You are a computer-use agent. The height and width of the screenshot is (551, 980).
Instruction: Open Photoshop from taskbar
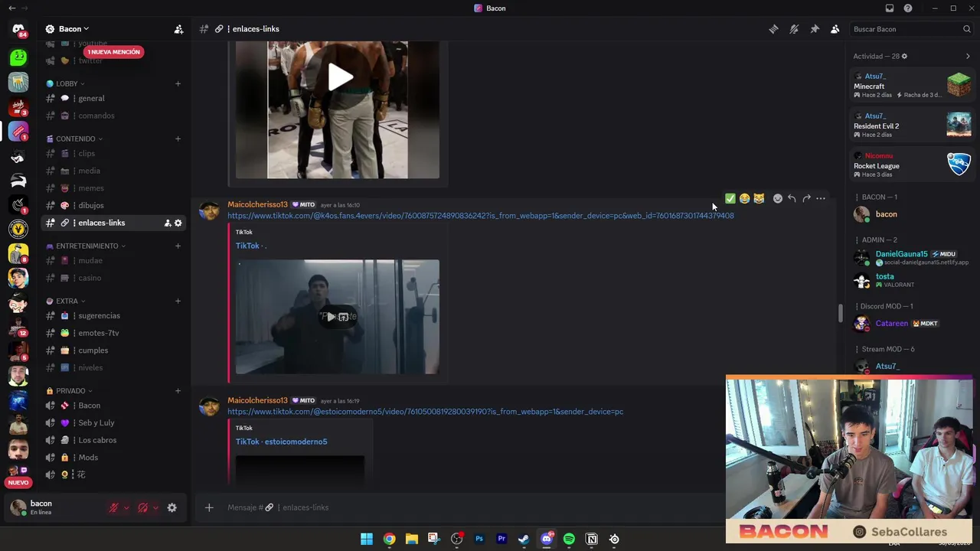click(479, 539)
